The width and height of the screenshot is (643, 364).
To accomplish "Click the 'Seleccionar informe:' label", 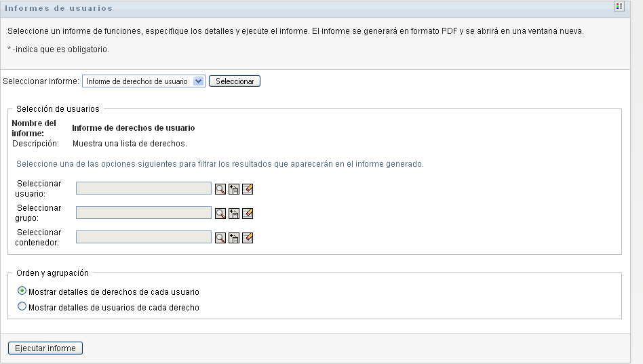I will point(41,81).
